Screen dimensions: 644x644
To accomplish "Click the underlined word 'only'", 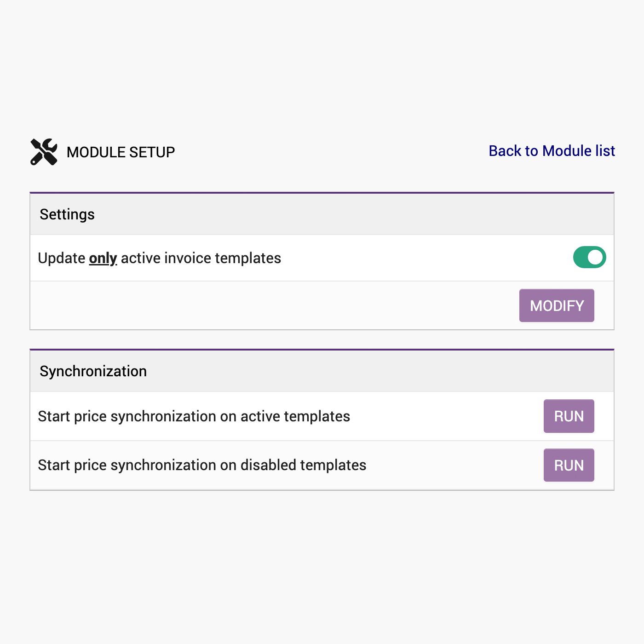I will click(x=103, y=259).
